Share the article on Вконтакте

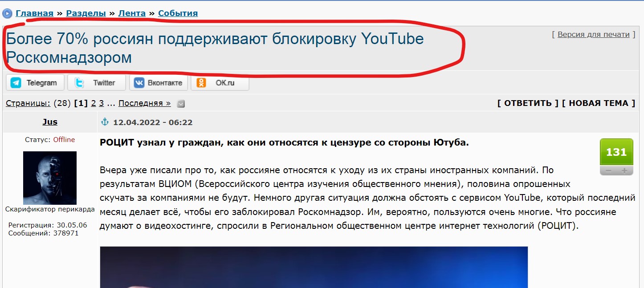[x=159, y=83]
